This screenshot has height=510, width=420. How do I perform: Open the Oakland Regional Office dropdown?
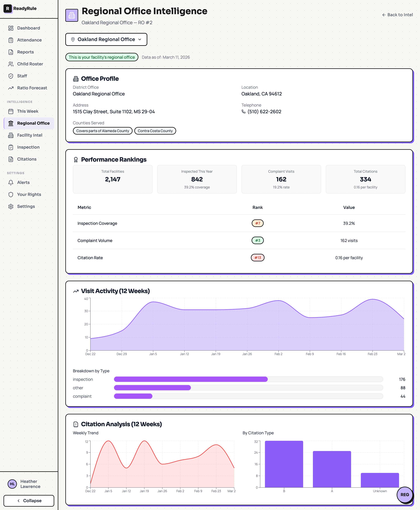[106, 39]
